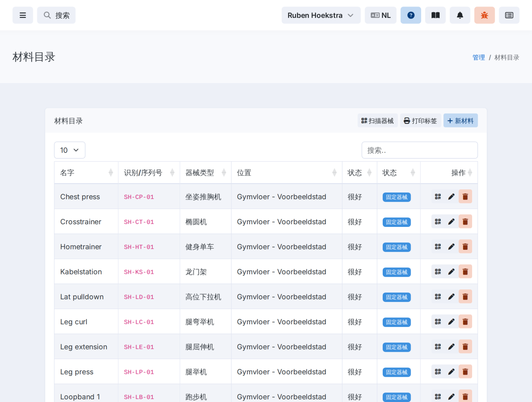Viewport: 532px width, 402px height.
Task: Open notifications bell
Action: pyautogui.click(x=460, y=15)
